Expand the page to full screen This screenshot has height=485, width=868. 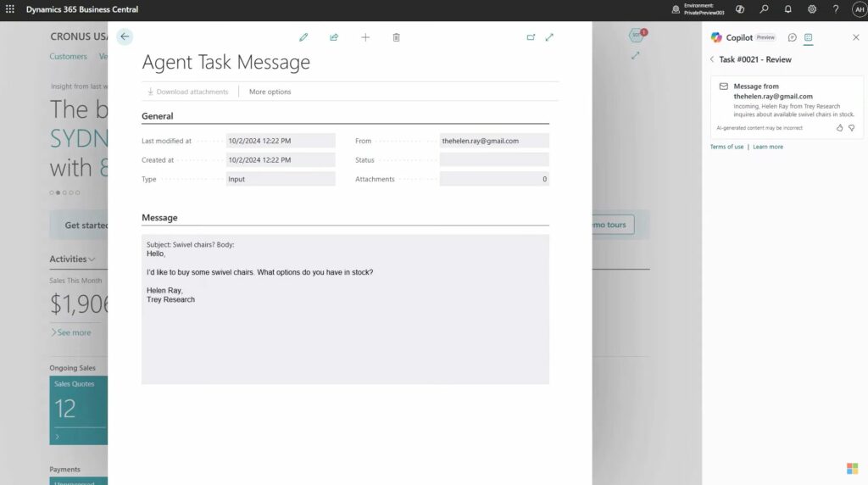coord(549,37)
